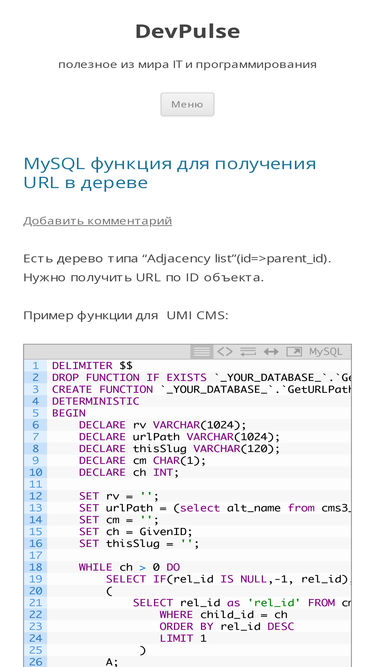Open the DevPulse site title link
This screenshot has height=667, width=375.
(x=188, y=31)
